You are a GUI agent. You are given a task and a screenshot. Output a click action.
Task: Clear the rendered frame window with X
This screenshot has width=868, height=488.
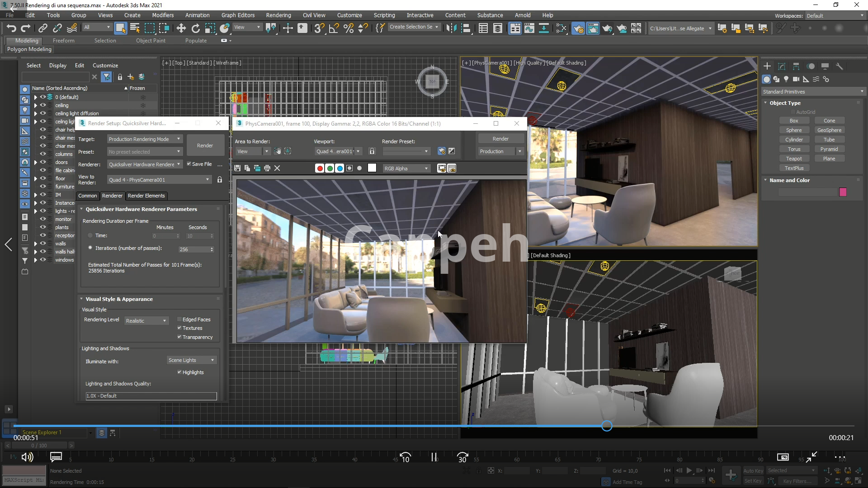(277, 168)
